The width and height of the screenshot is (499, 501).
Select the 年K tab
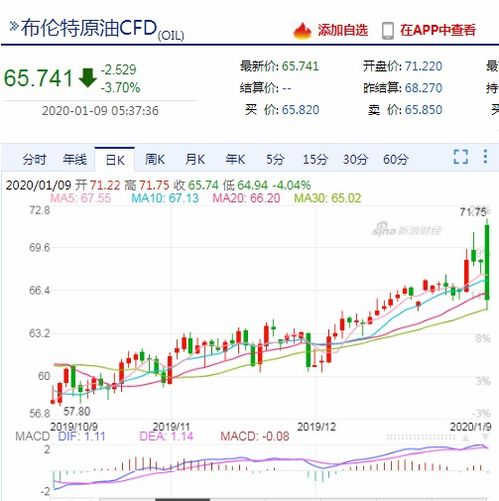(x=235, y=159)
